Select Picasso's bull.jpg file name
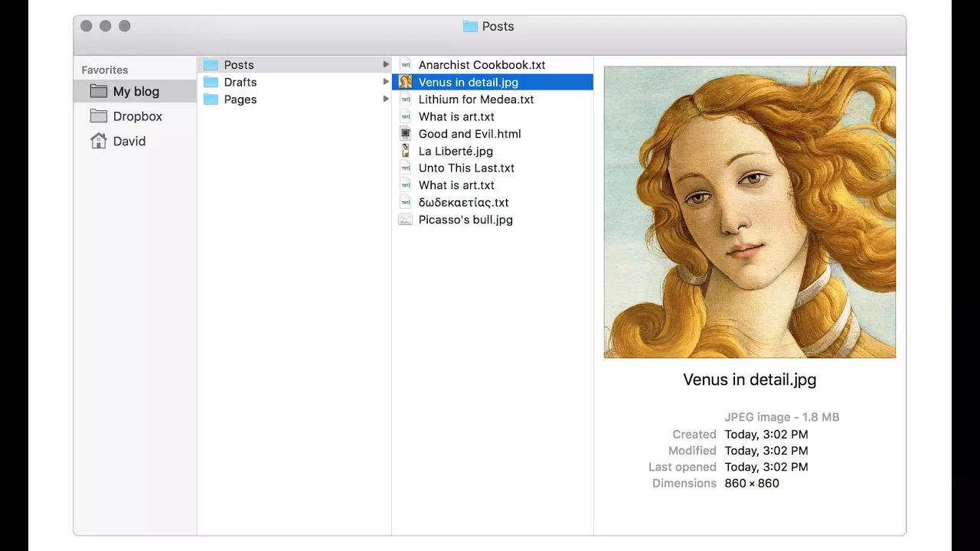This screenshot has width=980, height=551. click(x=465, y=220)
